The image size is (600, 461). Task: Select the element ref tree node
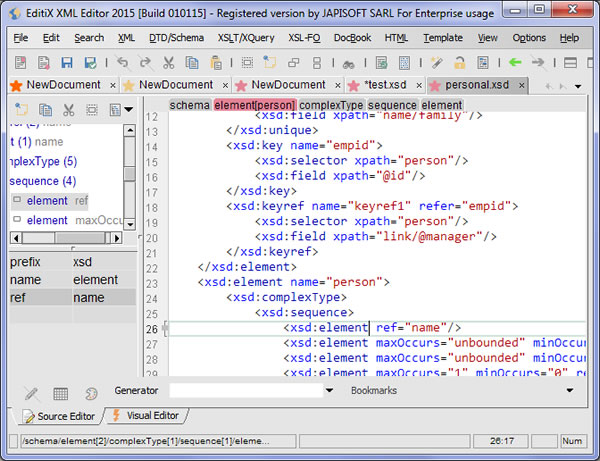coord(50,201)
